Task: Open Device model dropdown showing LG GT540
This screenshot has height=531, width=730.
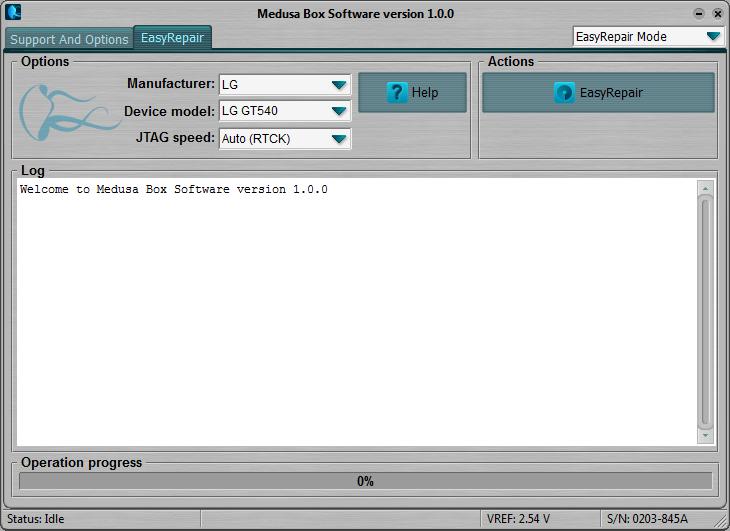Action: click(285, 111)
